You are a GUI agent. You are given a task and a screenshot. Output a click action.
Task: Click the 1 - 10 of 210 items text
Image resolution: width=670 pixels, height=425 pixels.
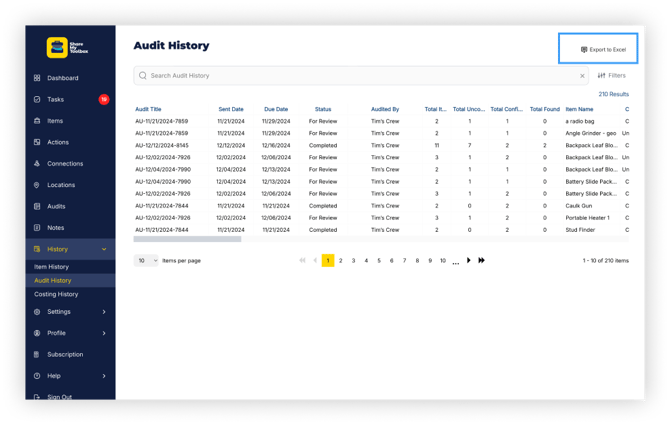(606, 261)
